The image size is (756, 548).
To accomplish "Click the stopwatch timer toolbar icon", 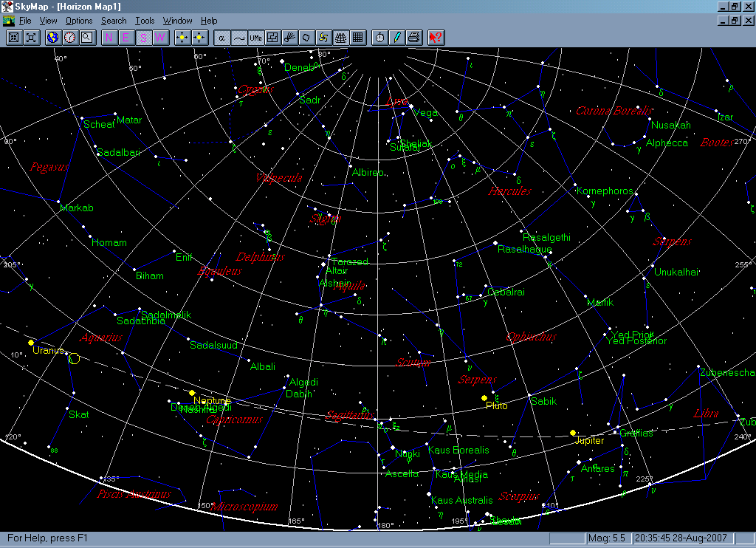I will point(380,38).
